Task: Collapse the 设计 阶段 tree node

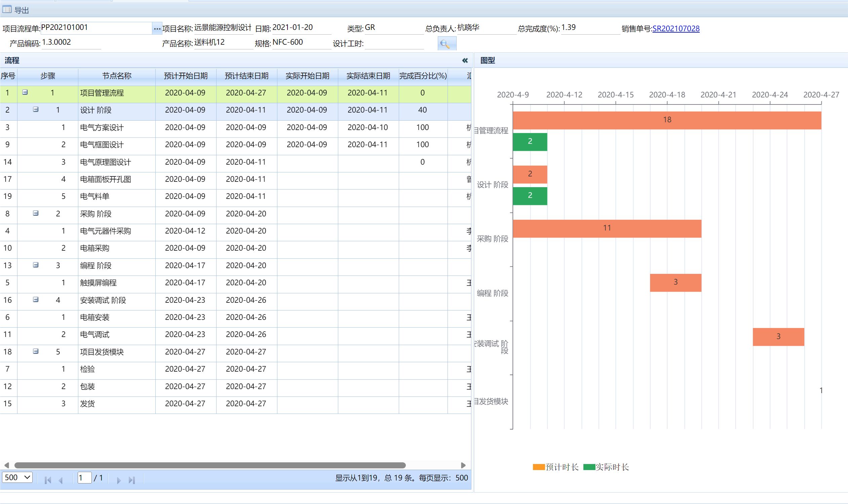Action: pos(35,109)
